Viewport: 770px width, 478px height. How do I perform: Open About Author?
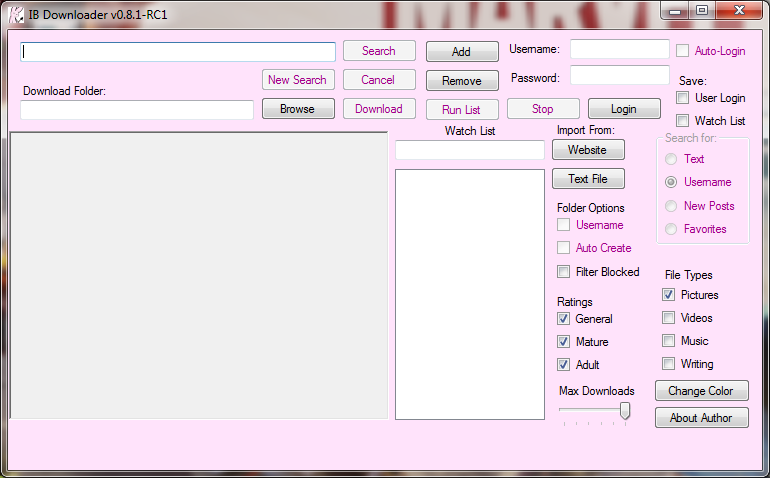click(702, 418)
